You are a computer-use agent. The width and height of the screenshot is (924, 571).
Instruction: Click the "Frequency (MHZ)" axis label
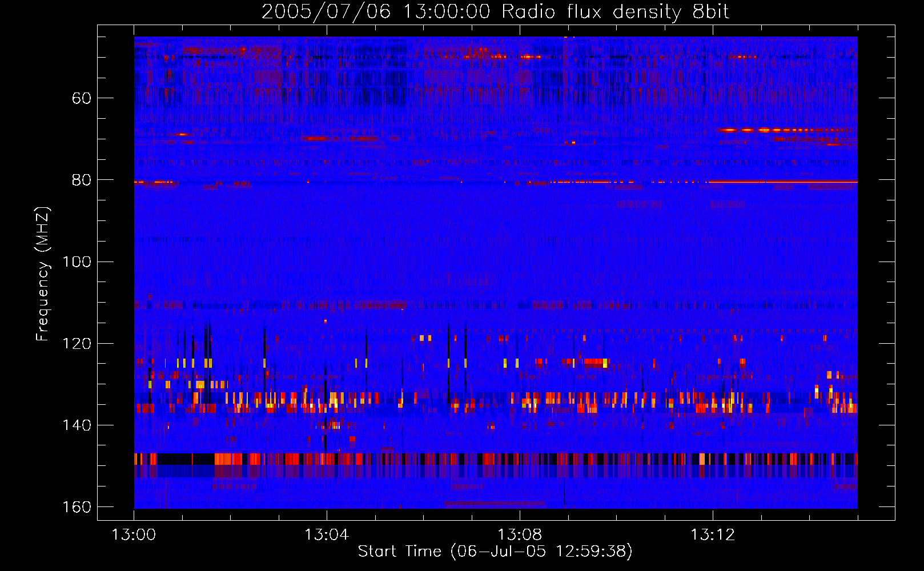[43, 274]
